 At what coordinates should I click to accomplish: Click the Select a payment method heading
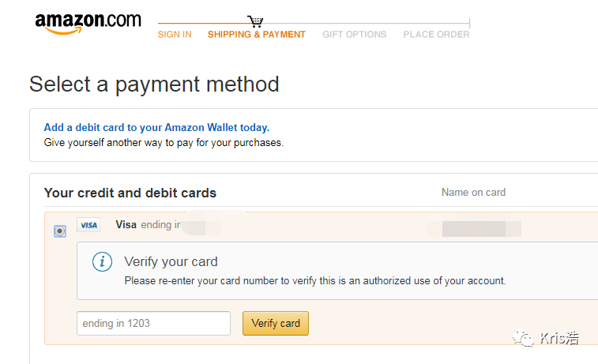[x=154, y=84]
